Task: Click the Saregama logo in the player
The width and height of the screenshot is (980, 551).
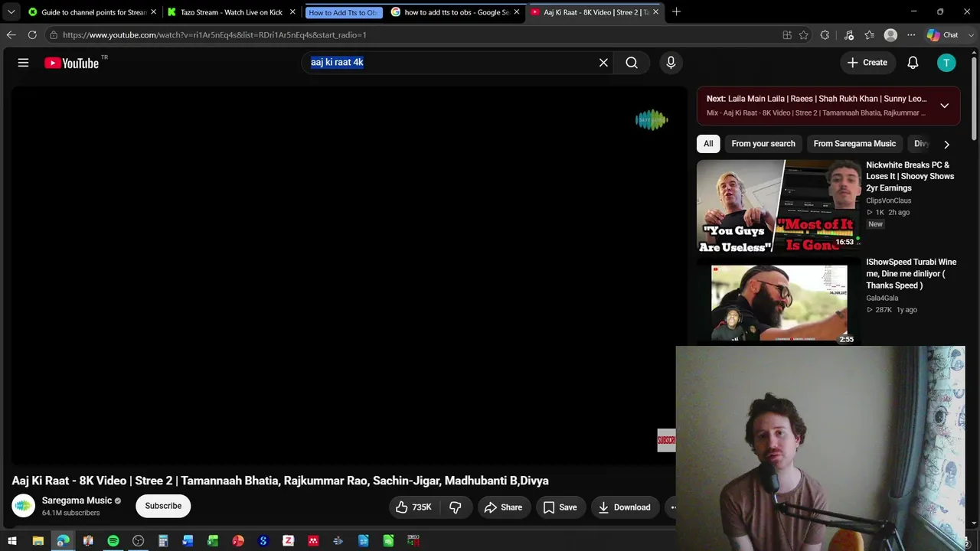Action: 652,120
